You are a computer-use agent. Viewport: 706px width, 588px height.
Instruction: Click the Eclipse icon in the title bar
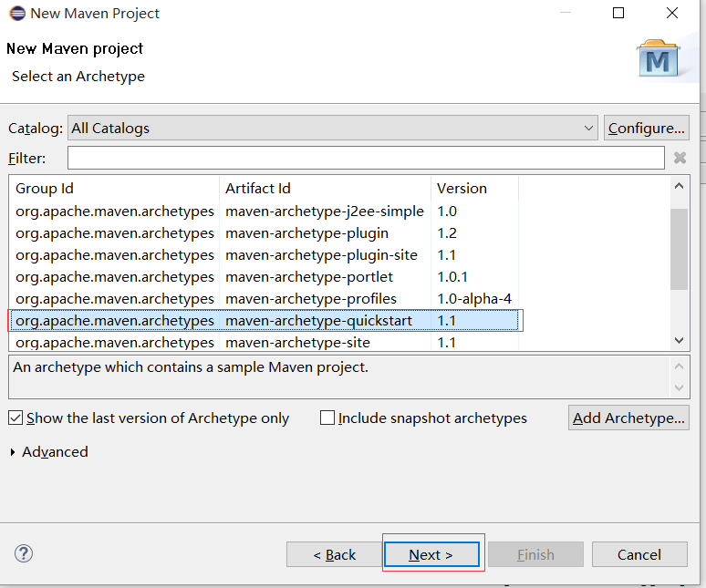click(17, 14)
